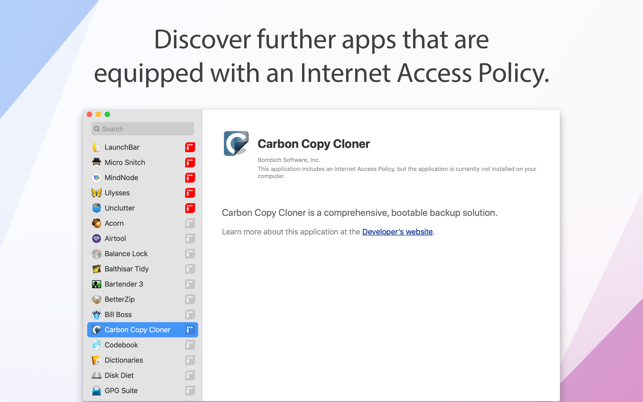
Task: Select BetterZip in the app list
Action: pos(142,299)
